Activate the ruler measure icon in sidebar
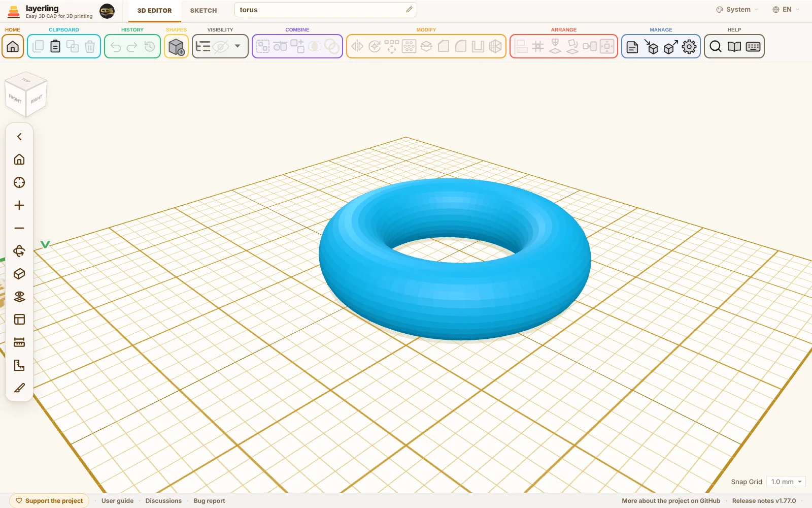The height and width of the screenshot is (508, 812). 19,342
